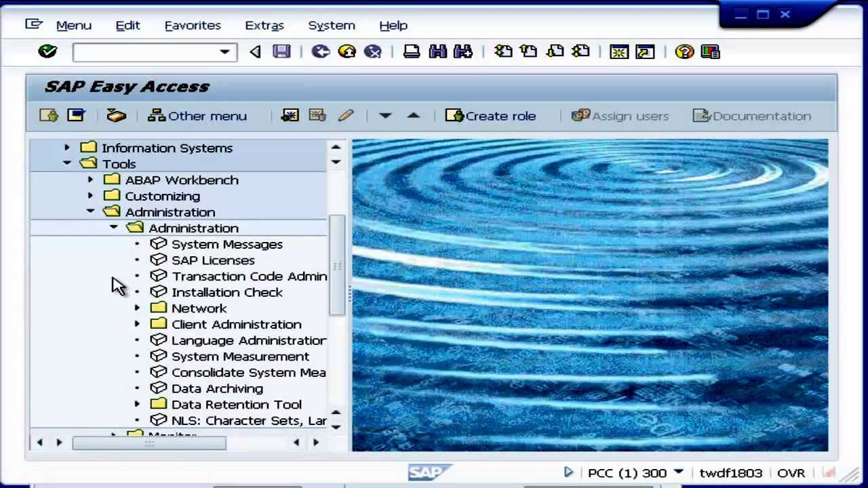Click the yellow Help question mark icon
The width and height of the screenshot is (868, 488).
[684, 52]
